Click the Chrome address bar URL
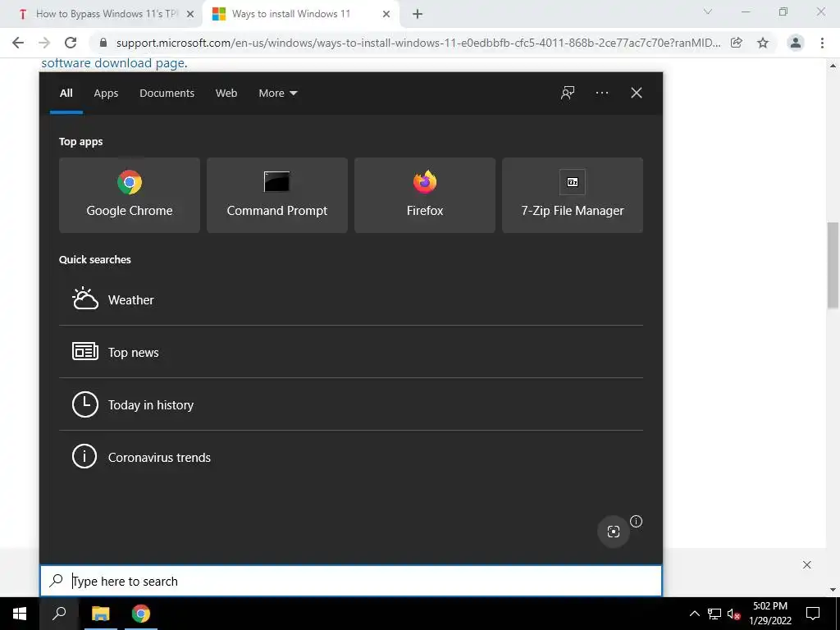 [418, 43]
